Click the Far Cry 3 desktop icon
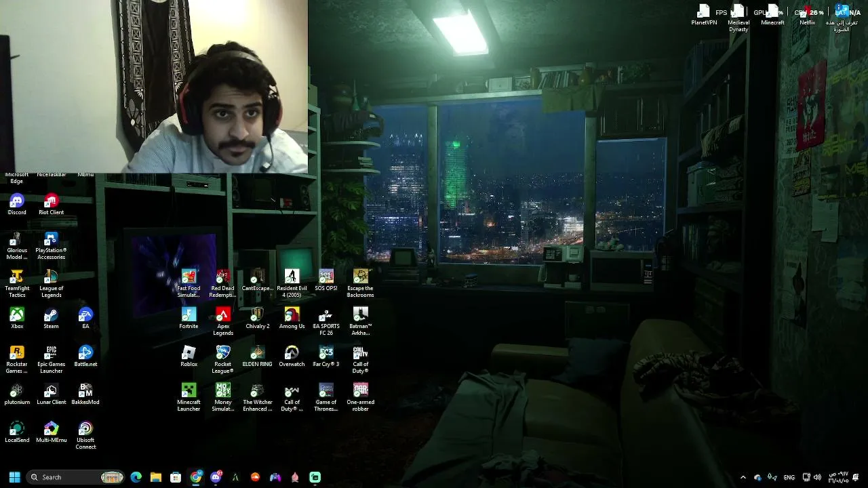The image size is (868, 488). 326,357
